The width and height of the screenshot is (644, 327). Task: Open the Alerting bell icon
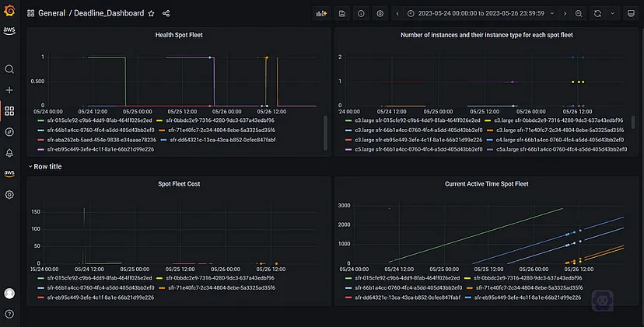[x=9, y=153]
